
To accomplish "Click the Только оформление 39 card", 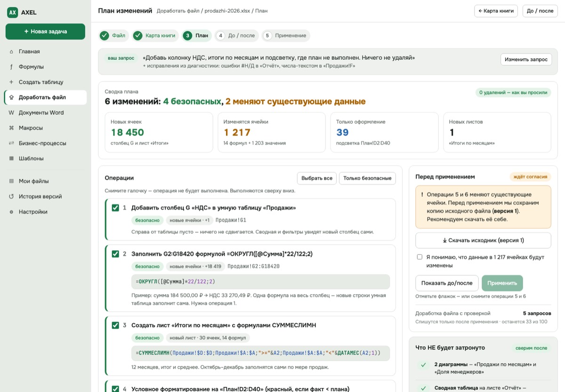I will [x=384, y=132].
